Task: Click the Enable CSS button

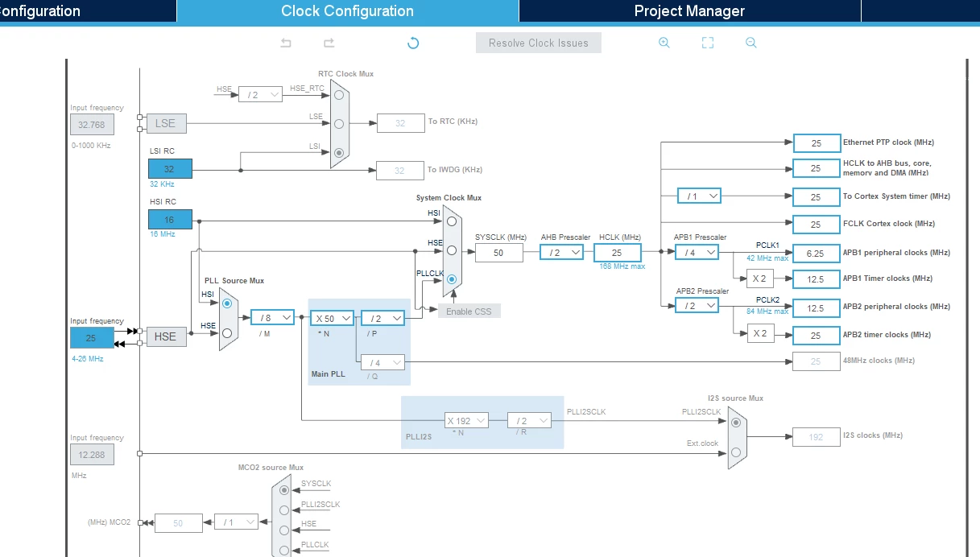Action: pos(469,311)
